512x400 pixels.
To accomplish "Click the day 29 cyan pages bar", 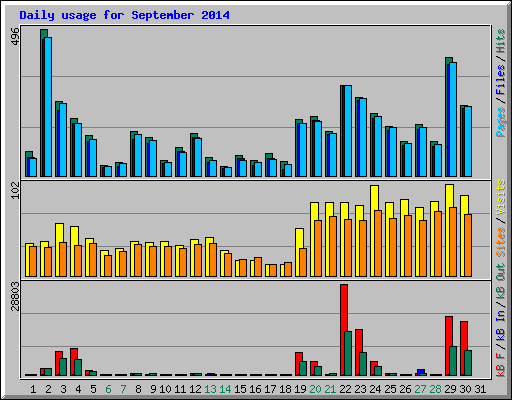I will pyautogui.click(x=453, y=119).
